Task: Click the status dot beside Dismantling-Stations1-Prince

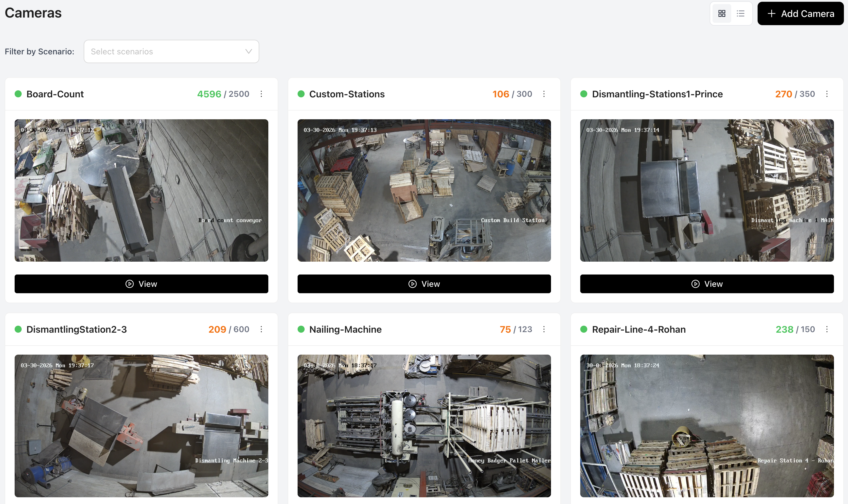Action: click(x=584, y=94)
